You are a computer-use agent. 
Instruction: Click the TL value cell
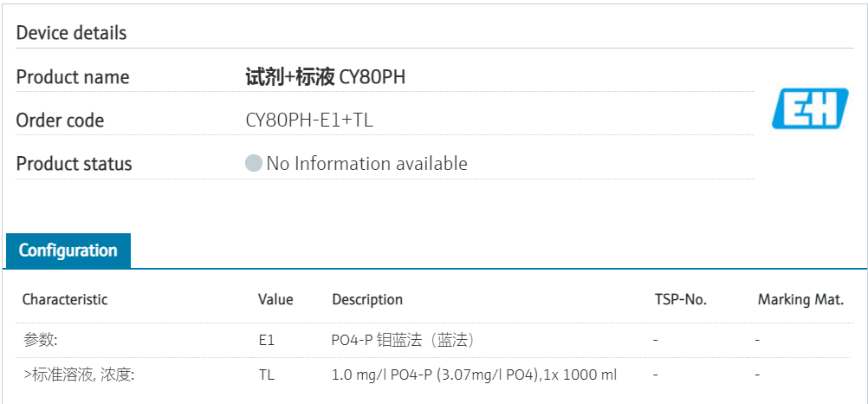pyautogui.click(x=266, y=375)
